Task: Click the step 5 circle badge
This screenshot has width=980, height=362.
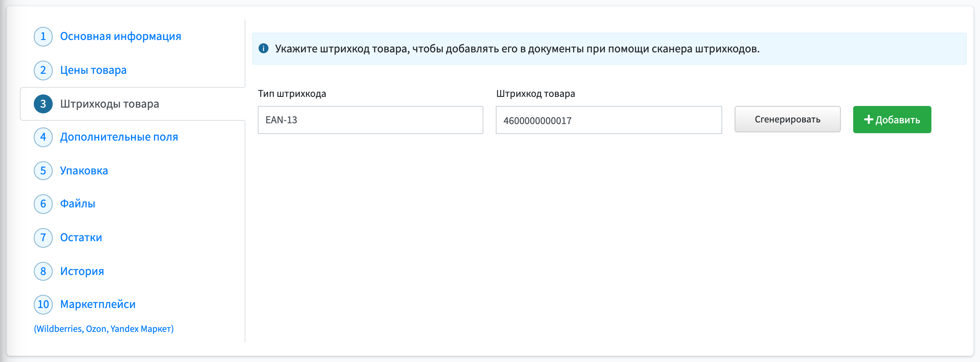Action: coord(43,171)
